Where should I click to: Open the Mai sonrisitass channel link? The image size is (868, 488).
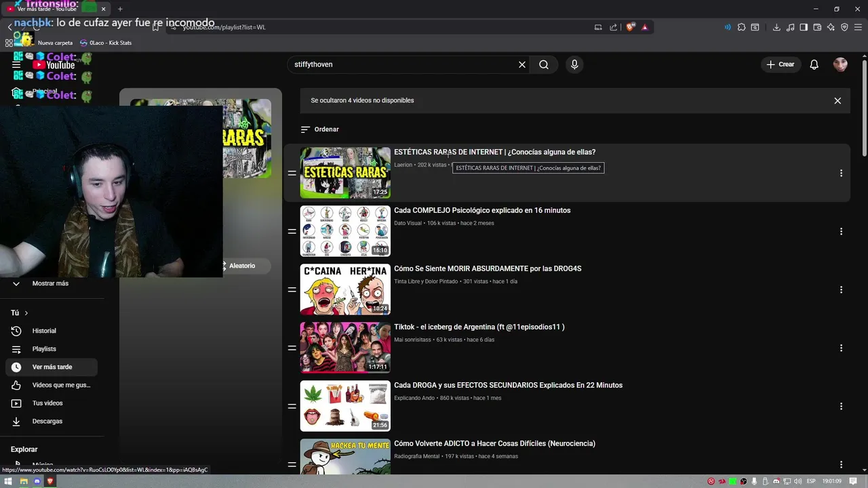click(412, 340)
